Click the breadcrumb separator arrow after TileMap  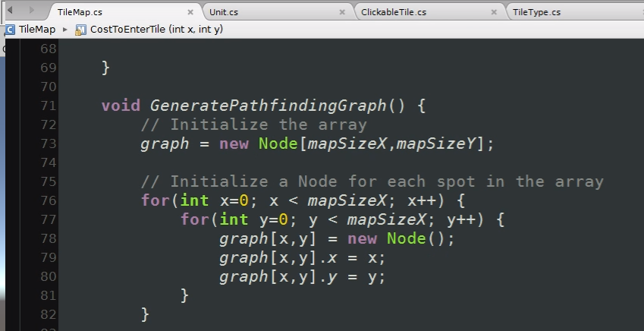tap(65, 30)
